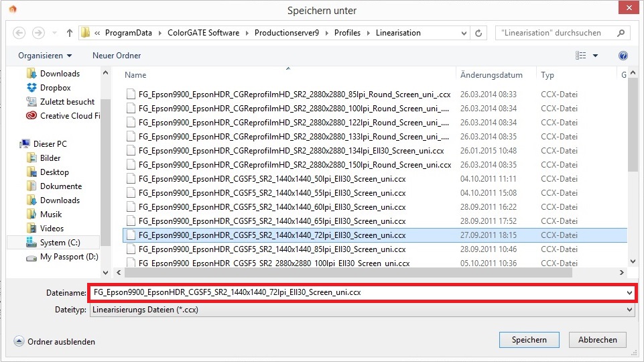The height and width of the screenshot is (362, 644).
Task: Click the back navigation arrow
Action: (19, 33)
